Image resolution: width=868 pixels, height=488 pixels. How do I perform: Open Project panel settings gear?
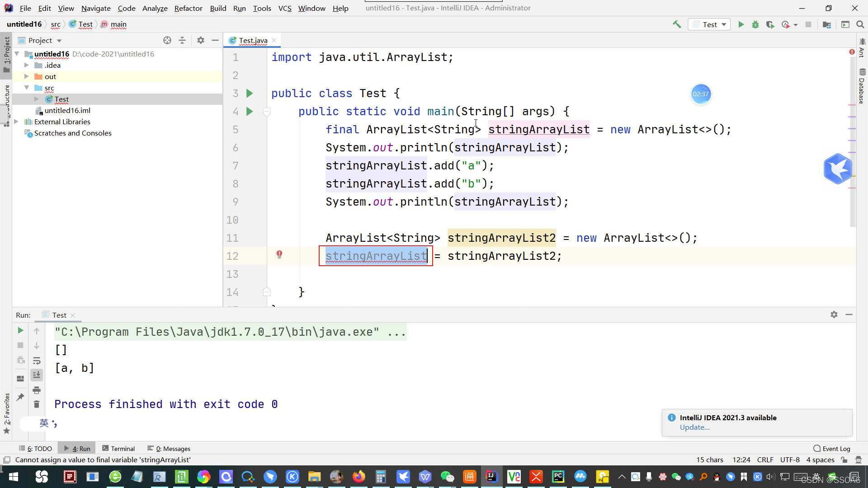point(201,40)
